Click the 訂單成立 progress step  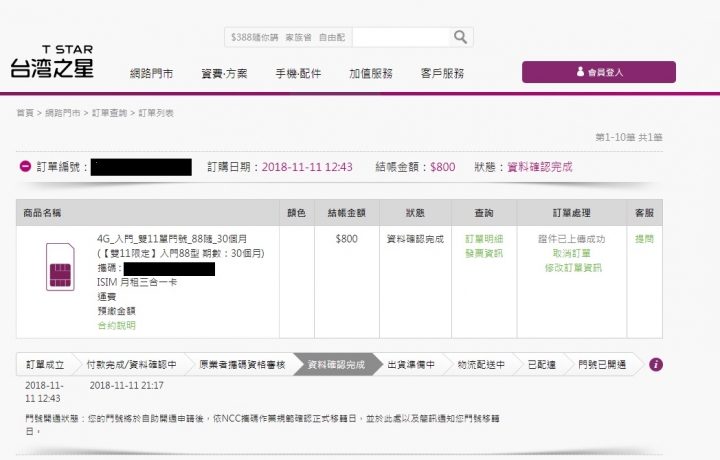point(45,365)
